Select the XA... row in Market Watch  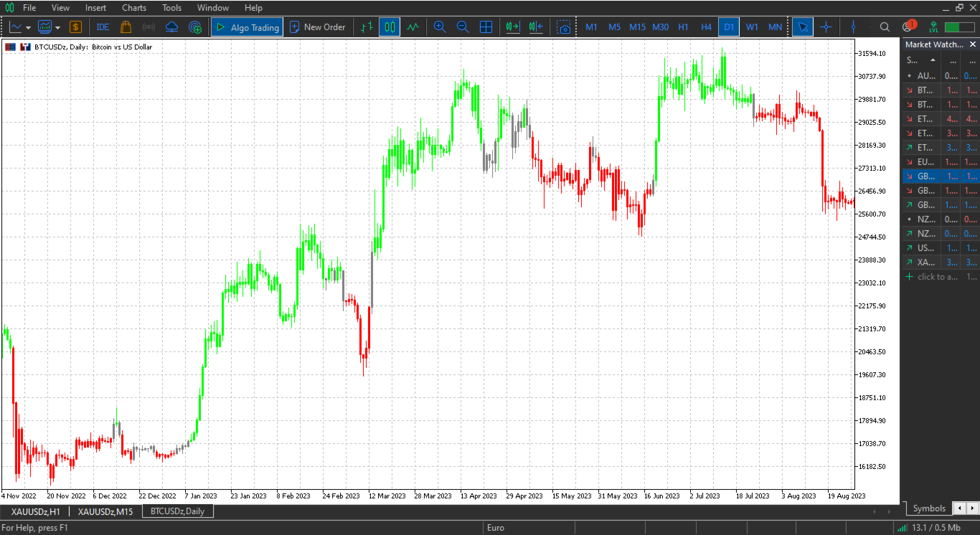[x=940, y=262]
